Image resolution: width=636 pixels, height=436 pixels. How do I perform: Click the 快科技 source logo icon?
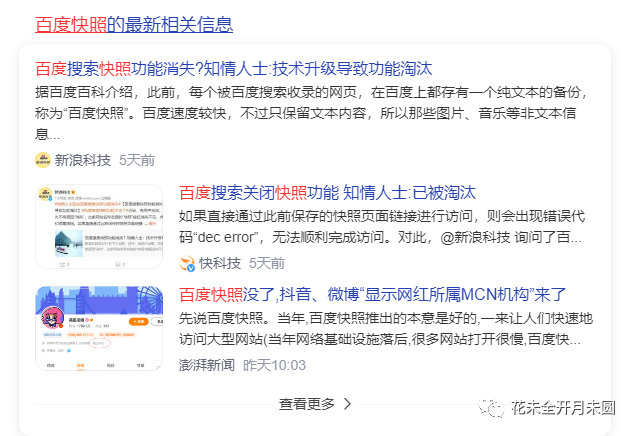point(187,264)
